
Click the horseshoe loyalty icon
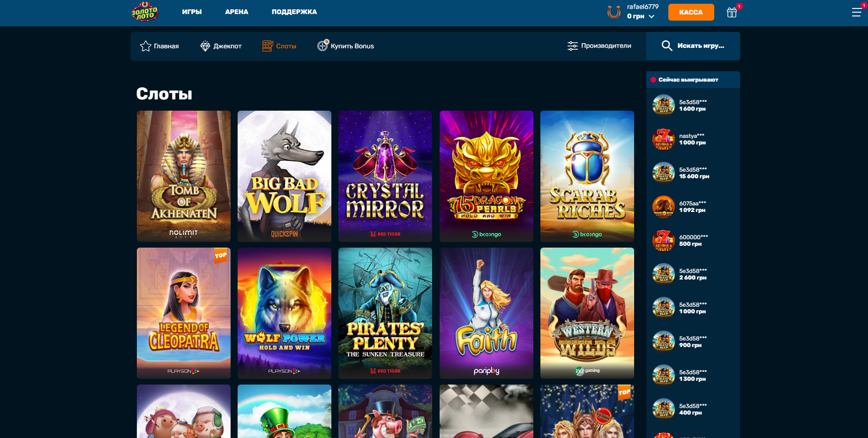614,12
